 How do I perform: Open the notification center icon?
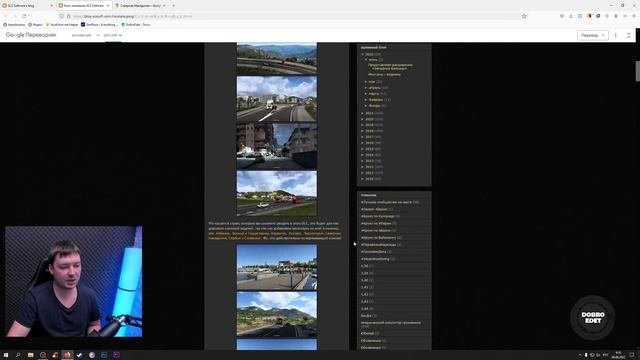coord(632,355)
